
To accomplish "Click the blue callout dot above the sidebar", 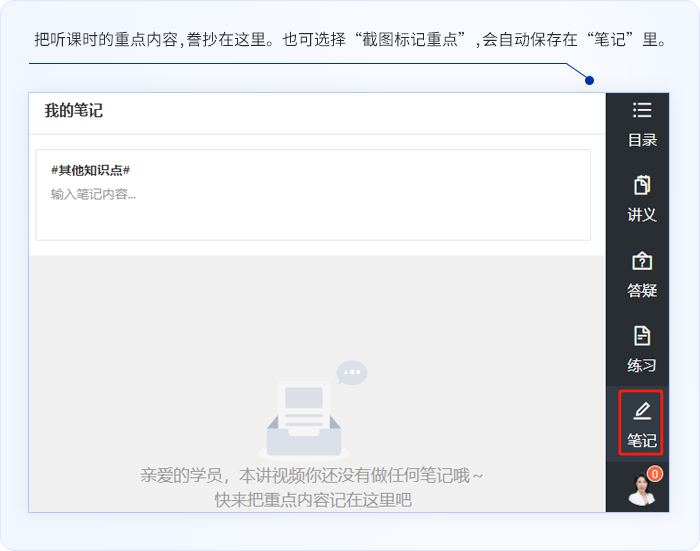I will 590,80.
